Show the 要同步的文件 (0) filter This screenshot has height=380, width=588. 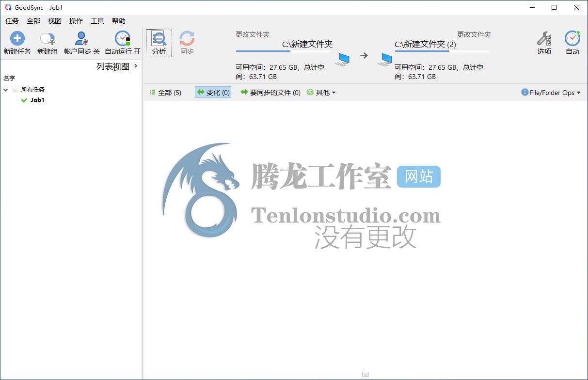270,93
